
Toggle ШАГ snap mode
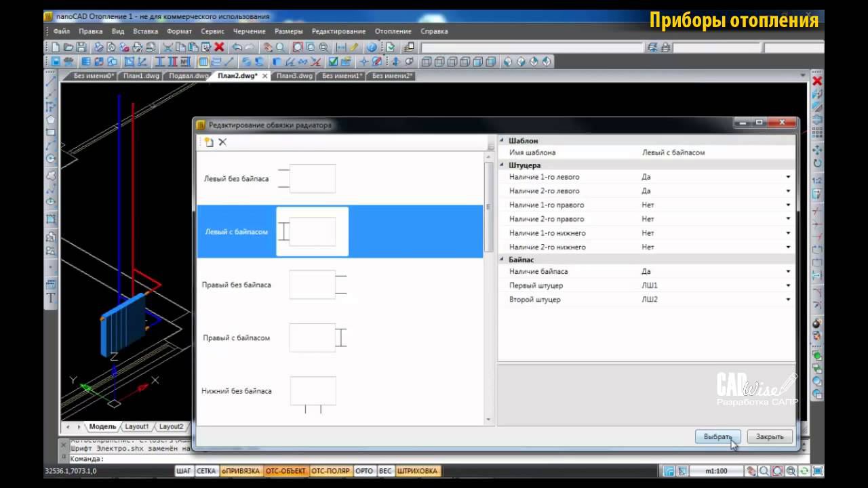click(184, 471)
